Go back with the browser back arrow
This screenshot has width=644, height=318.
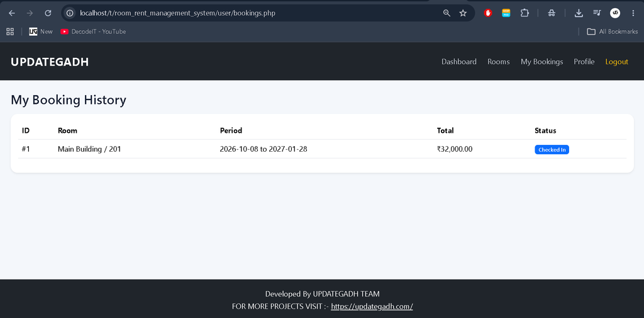[12, 13]
